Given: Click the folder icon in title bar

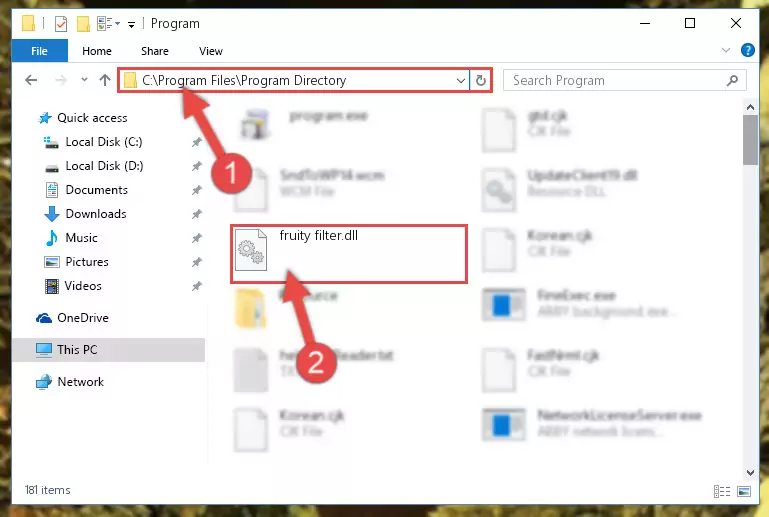Looking at the screenshot, I should point(28,24).
